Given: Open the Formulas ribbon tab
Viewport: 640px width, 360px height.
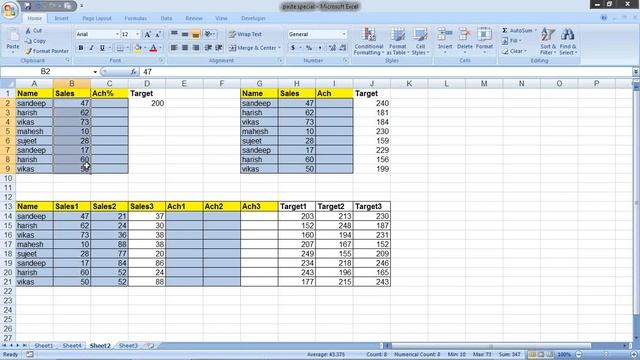Looking at the screenshot, I should click(x=136, y=18).
